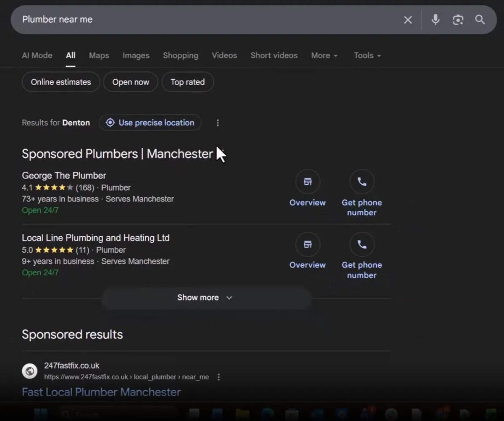Open Fast Local Plumber Manchester link
504x421 pixels.
(101, 392)
